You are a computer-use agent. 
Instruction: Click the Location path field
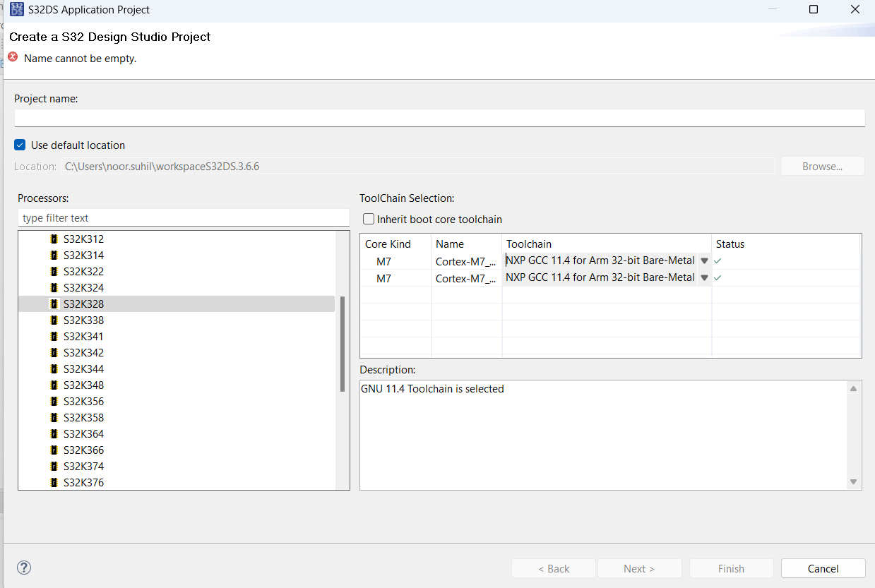(417, 167)
